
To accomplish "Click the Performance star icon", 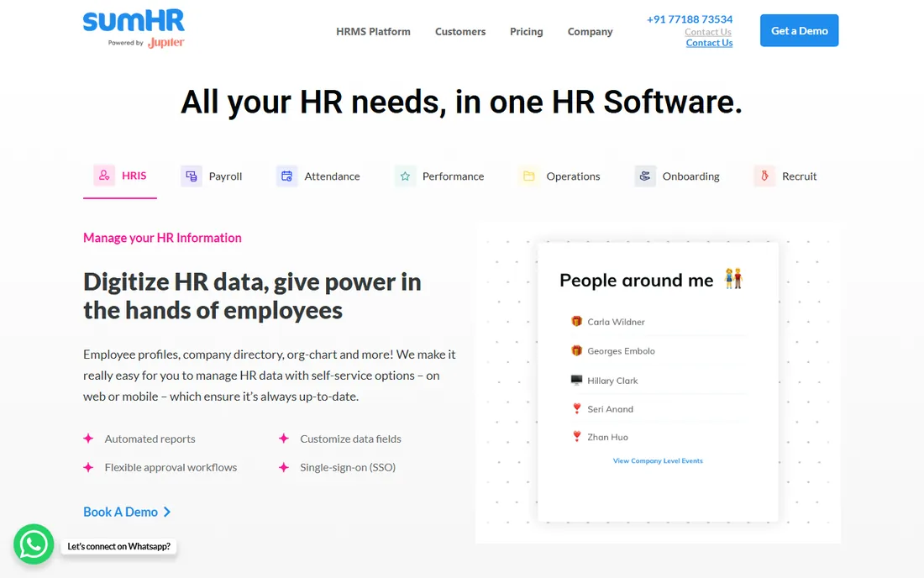I will click(x=405, y=176).
